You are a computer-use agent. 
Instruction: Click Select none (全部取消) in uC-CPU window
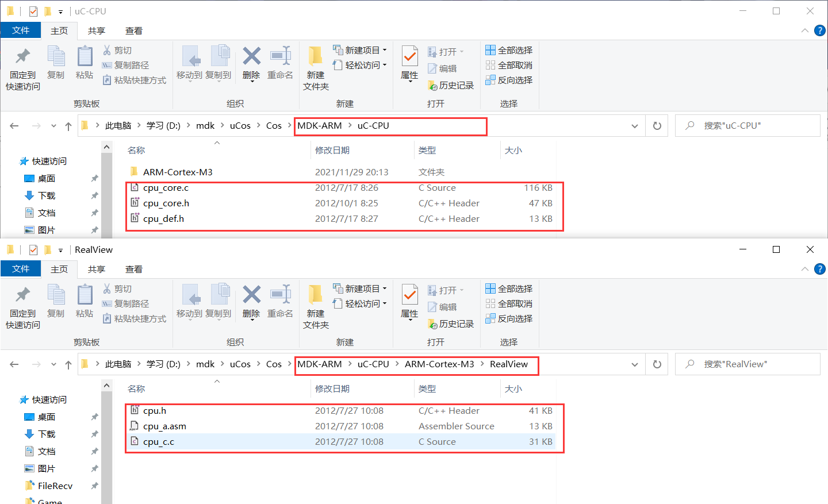509,66
